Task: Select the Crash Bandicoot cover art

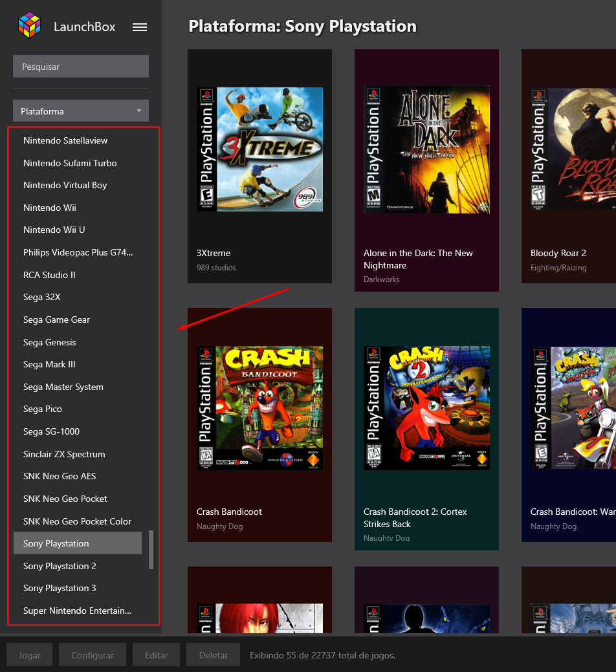Action: point(259,408)
